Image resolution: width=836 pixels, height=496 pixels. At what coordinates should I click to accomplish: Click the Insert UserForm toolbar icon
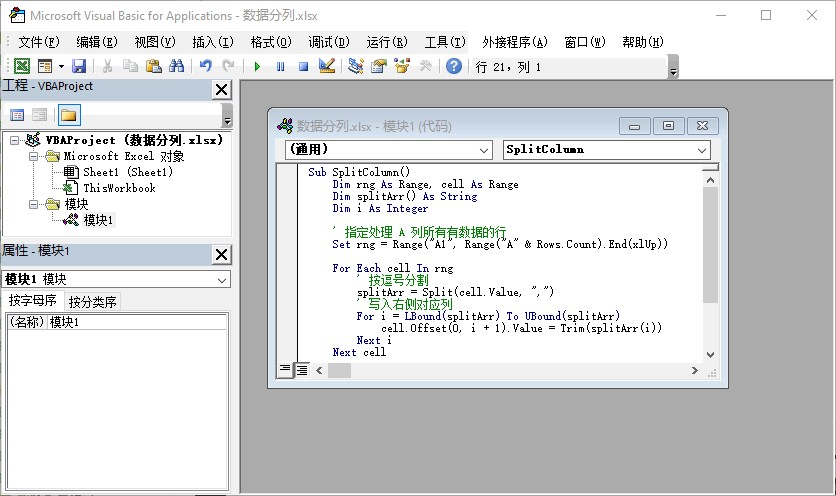point(45,66)
